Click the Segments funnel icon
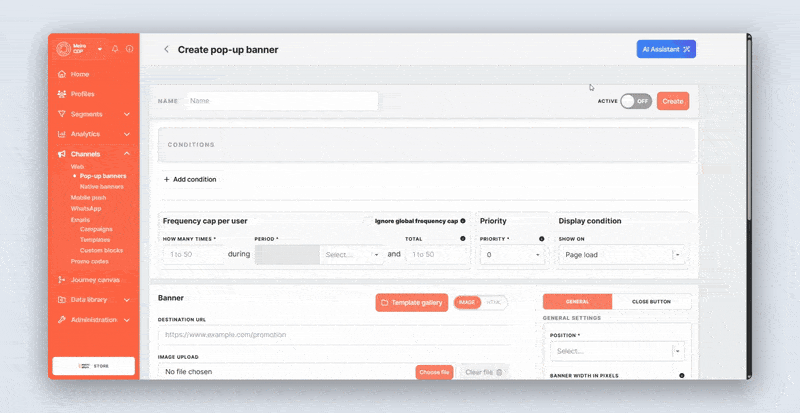800x413 pixels. [x=62, y=114]
